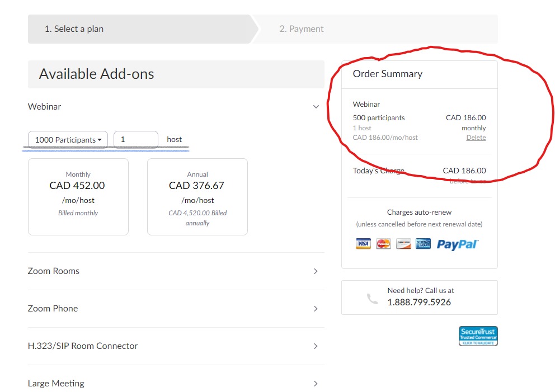Click the Discover card icon
Screen dimensions: 555x392
[x=403, y=244]
